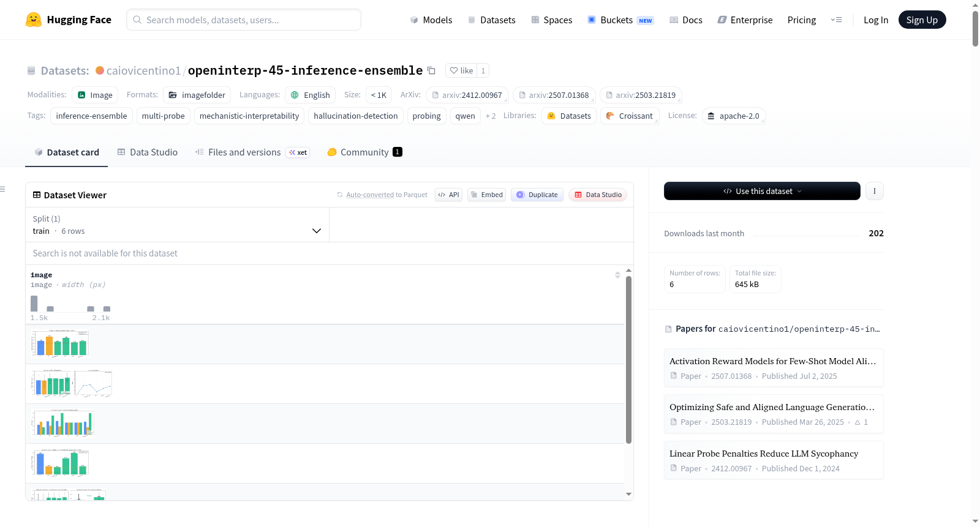Click the image width histogram
980x527 pixels.
(x=70, y=304)
